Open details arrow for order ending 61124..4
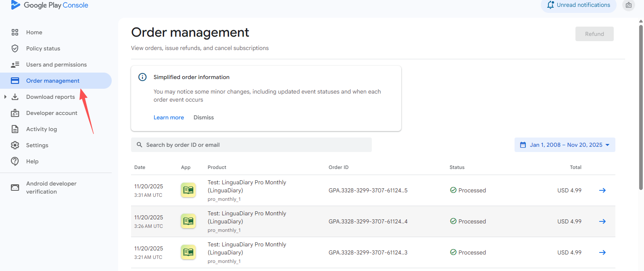 coord(602,221)
